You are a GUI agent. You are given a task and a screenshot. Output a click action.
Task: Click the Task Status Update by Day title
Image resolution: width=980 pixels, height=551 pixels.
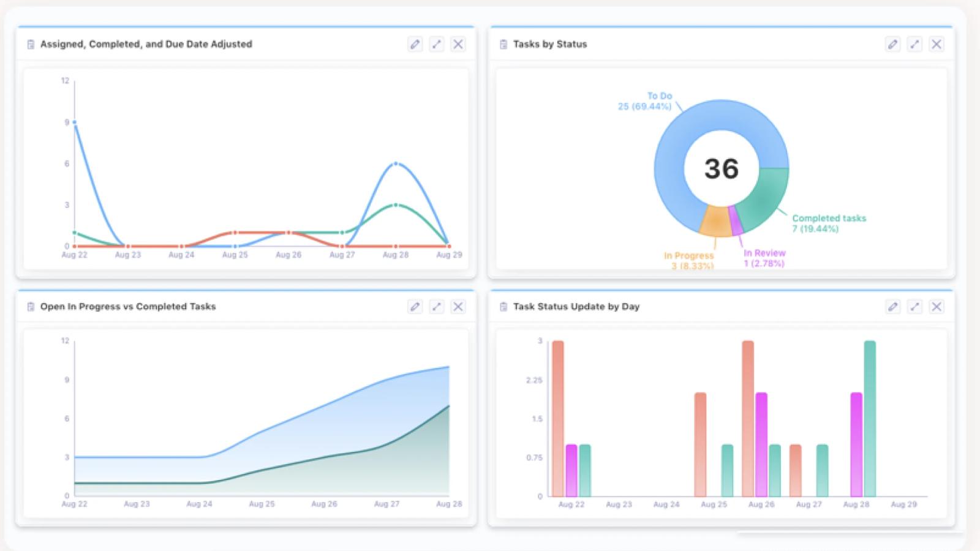(x=576, y=307)
